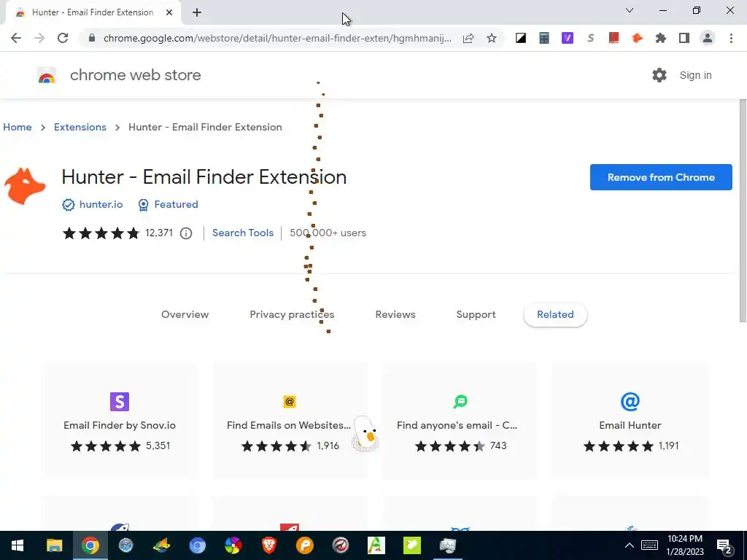This screenshot has width=747, height=560.
Task: Share this page from address bar
Action: [x=468, y=38]
